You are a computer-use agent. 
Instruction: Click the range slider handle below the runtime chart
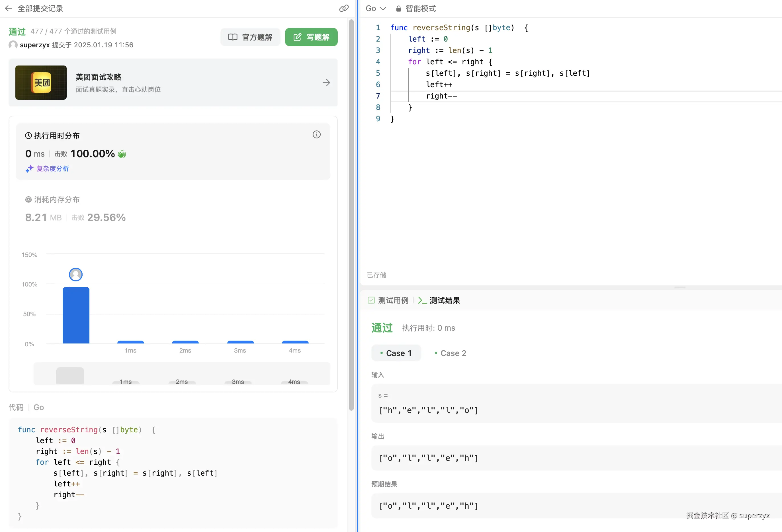click(70, 375)
